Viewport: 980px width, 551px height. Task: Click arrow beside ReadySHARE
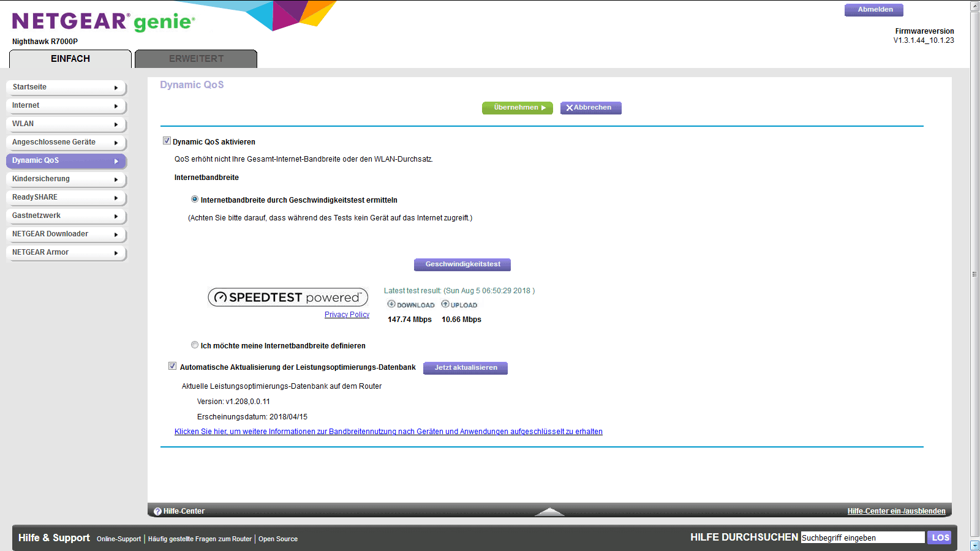click(116, 198)
